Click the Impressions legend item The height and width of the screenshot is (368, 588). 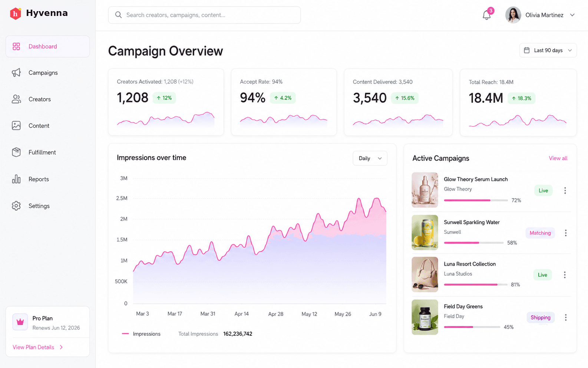click(141, 334)
